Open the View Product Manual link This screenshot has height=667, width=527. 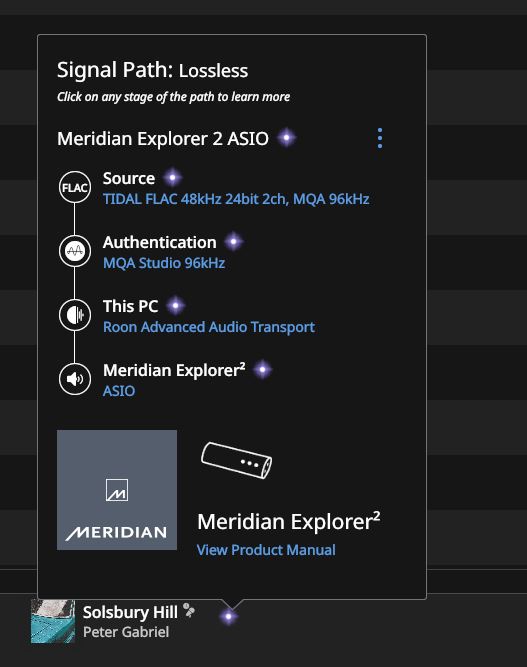[x=266, y=550]
